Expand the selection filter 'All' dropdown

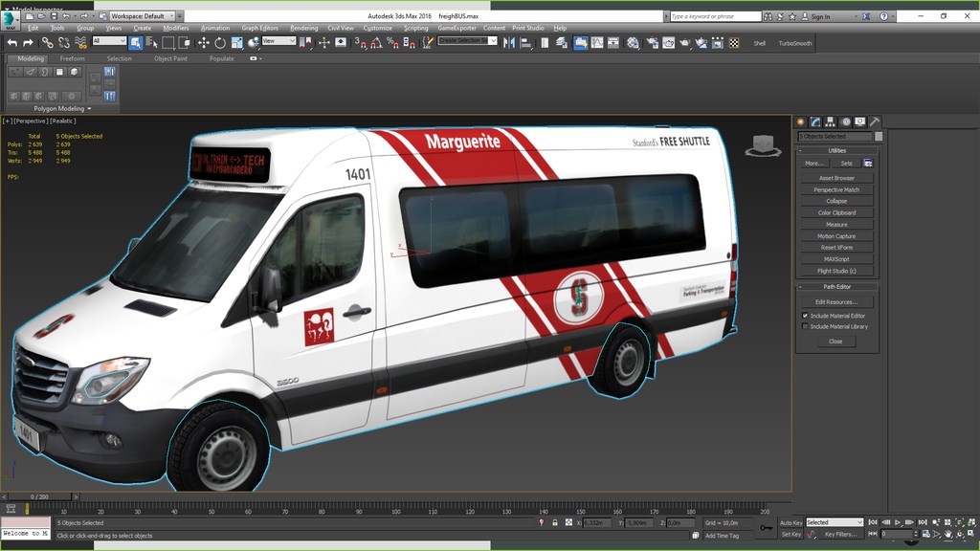point(109,41)
